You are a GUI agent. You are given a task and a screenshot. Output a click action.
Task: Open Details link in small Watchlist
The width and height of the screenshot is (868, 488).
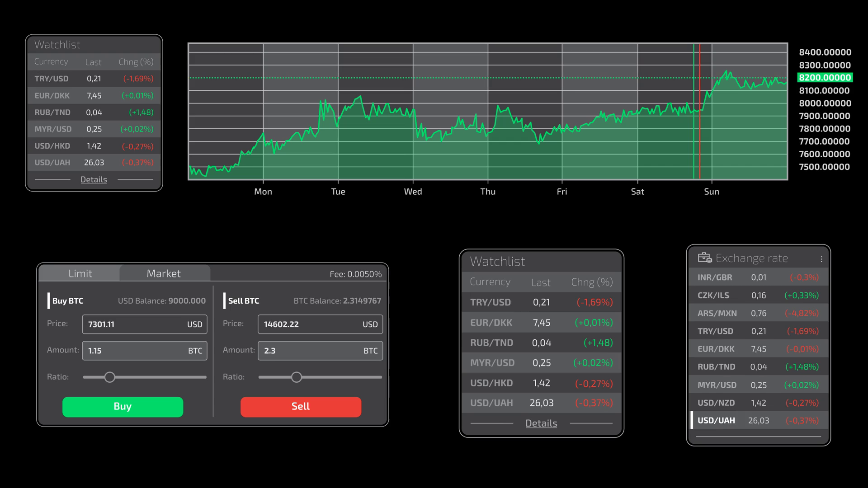tap(94, 179)
